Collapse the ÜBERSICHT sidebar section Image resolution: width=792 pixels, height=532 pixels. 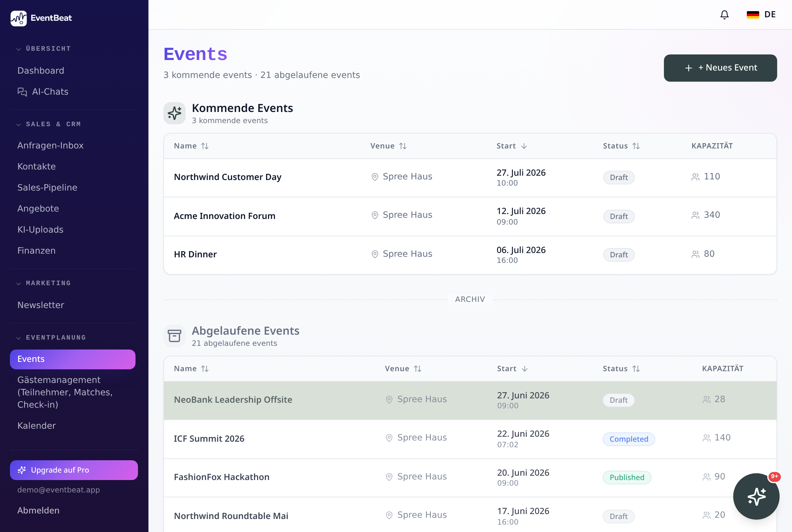point(44,49)
